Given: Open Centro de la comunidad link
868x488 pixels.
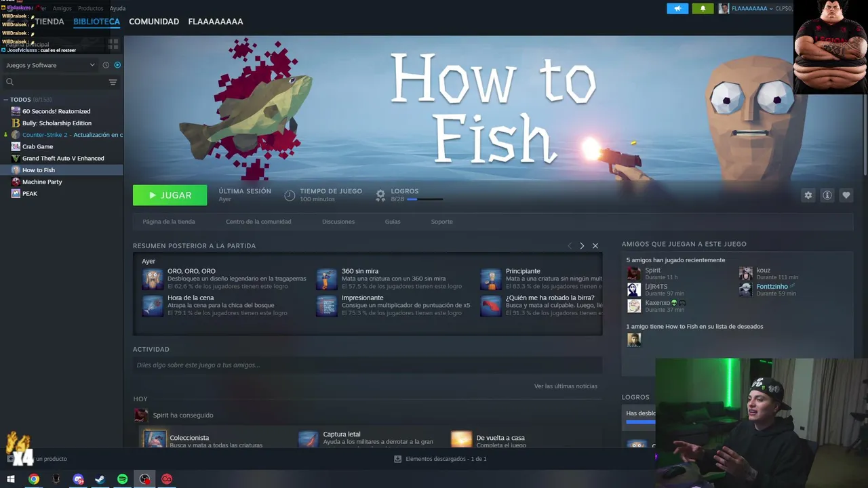Looking at the screenshot, I should pos(258,222).
